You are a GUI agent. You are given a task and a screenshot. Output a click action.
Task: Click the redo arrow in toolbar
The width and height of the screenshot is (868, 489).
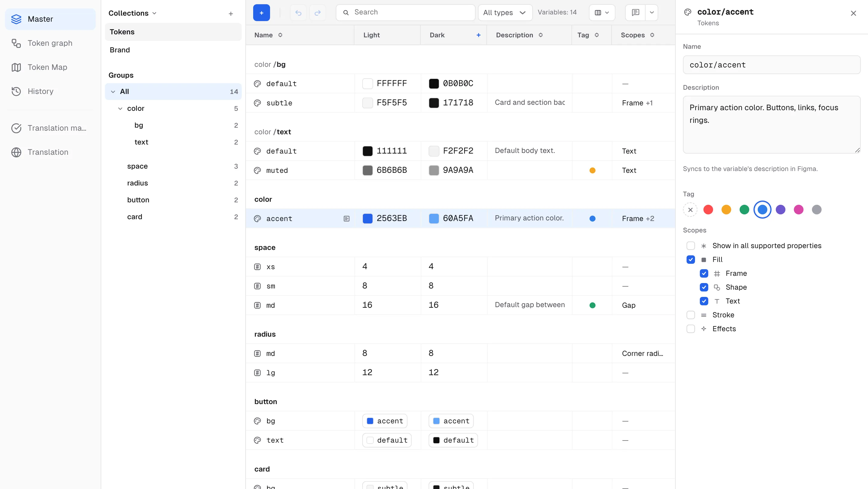tap(317, 13)
